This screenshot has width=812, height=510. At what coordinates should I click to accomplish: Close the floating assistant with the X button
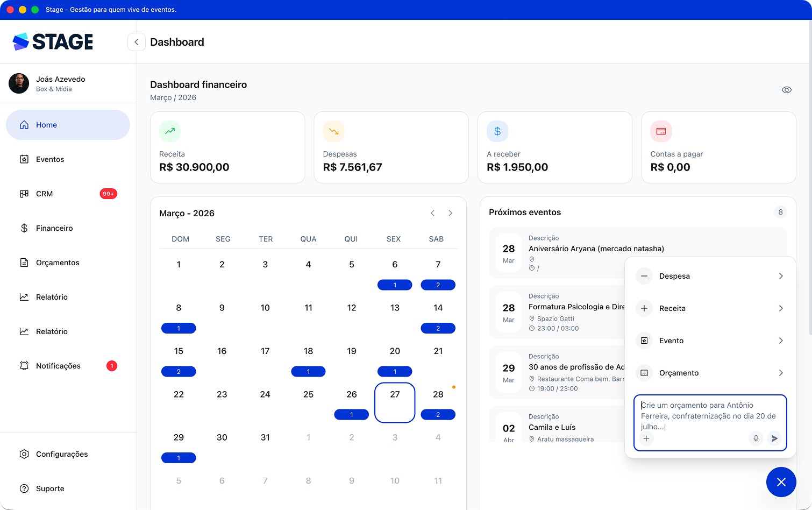pos(781,482)
